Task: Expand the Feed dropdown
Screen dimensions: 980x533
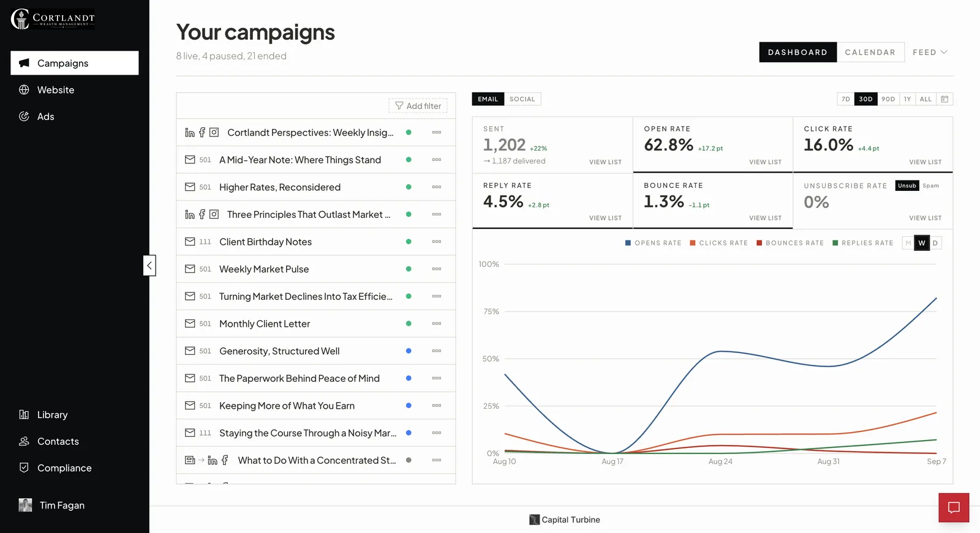Action: (x=930, y=52)
